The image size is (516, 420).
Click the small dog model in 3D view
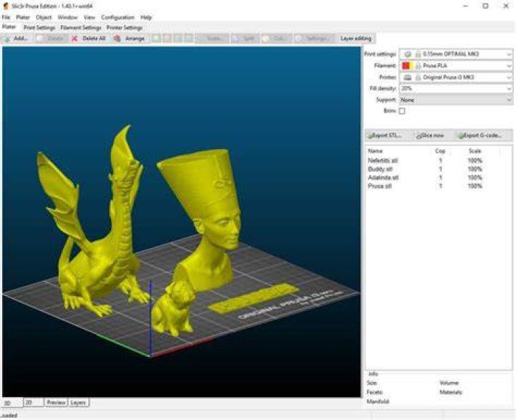[173, 310]
